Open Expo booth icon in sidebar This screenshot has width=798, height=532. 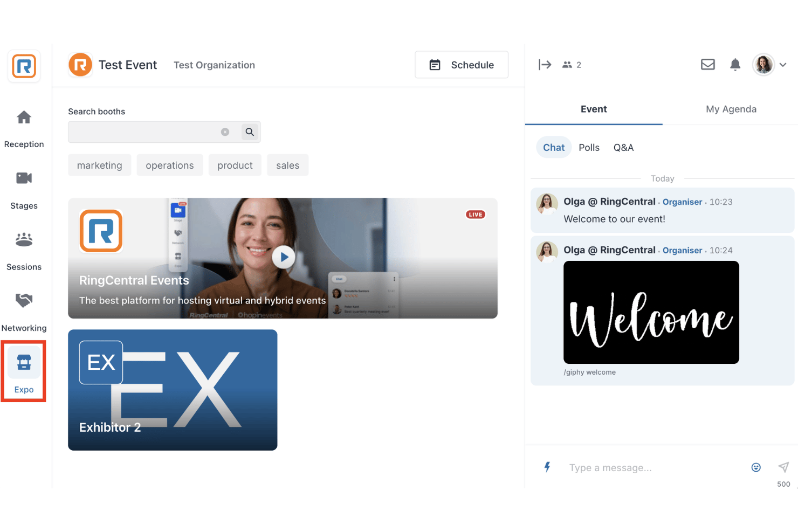coord(24,362)
